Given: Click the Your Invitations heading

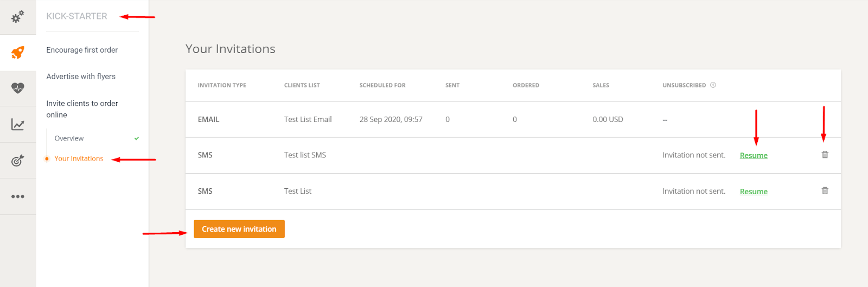Looking at the screenshot, I should tap(231, 49).
